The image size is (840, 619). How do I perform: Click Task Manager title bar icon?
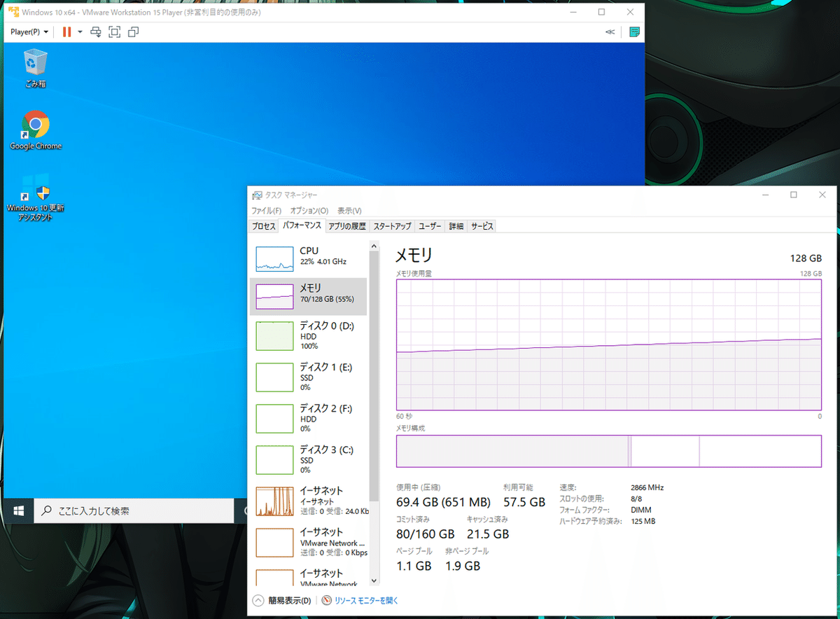tap(257, 195)
